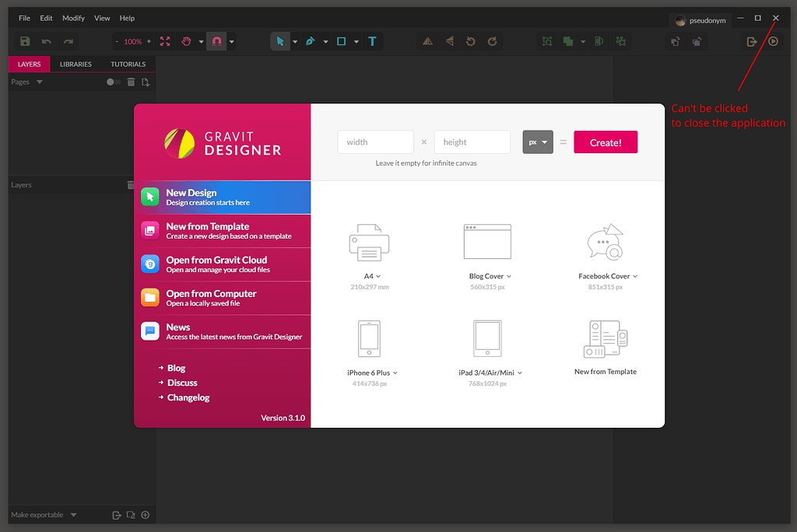Viewport: 797px width, 532px height.
Task: Click the rotate counter-clockwise icon
Action: point(471,41)
